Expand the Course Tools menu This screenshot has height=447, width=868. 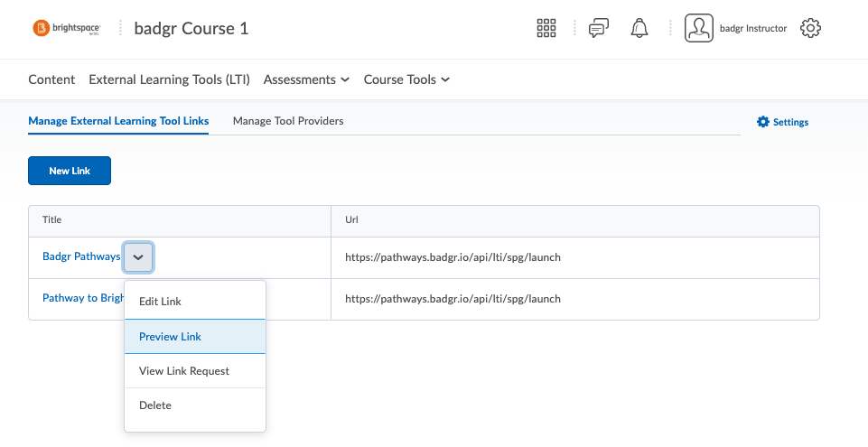406,79
